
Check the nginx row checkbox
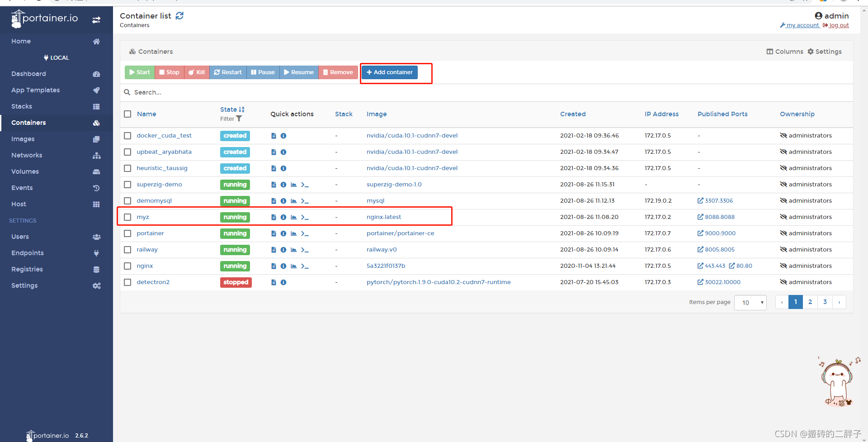127,266
